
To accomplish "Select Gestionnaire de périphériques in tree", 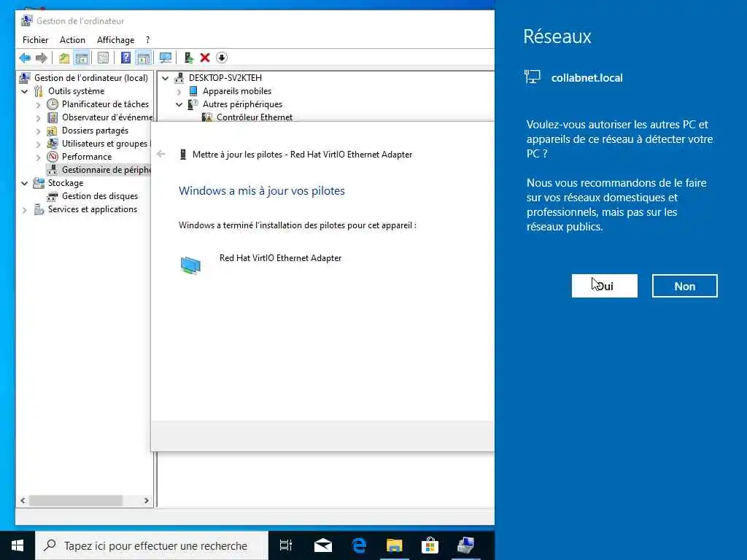I will [x=106, y=169].
